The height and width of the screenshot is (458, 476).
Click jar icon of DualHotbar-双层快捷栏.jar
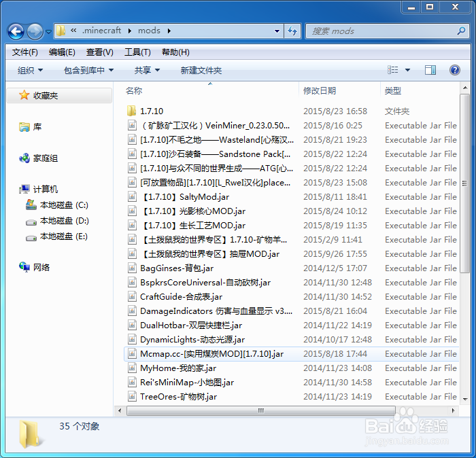132,325
